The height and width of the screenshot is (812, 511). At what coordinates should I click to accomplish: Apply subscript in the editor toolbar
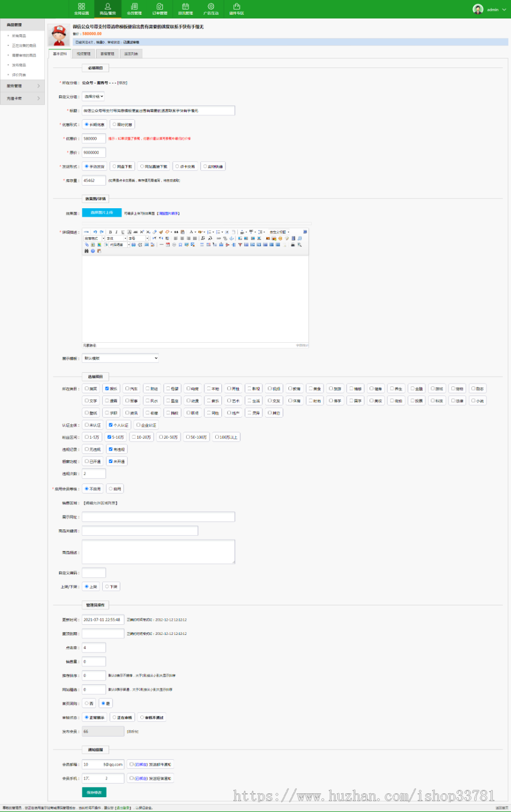point(148,232)
